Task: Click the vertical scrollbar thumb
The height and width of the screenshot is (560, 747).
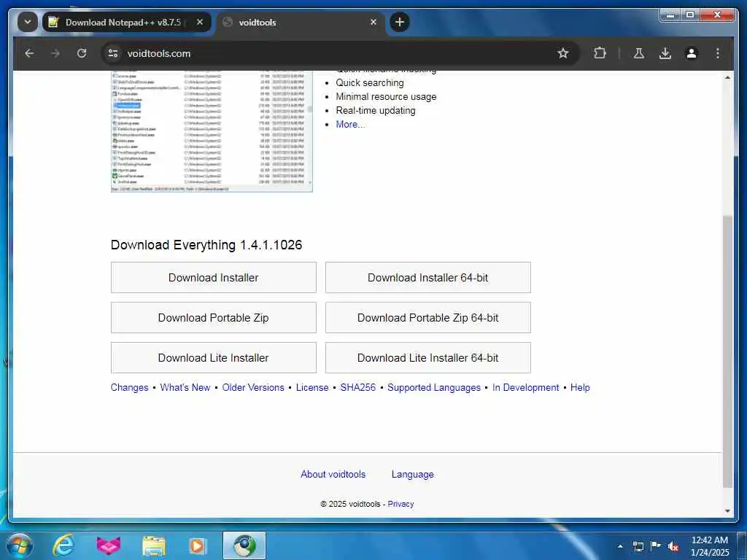Action: pos(727,351)
